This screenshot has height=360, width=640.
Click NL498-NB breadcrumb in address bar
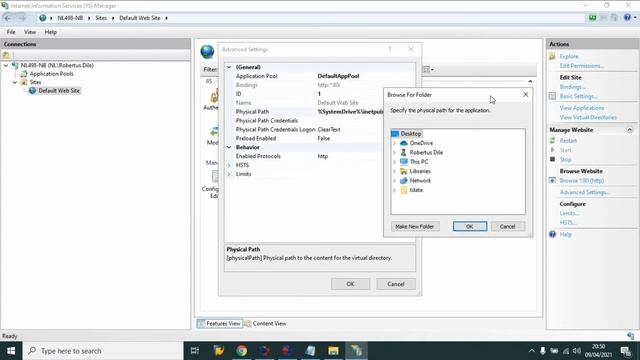click(x=70, y=18)
